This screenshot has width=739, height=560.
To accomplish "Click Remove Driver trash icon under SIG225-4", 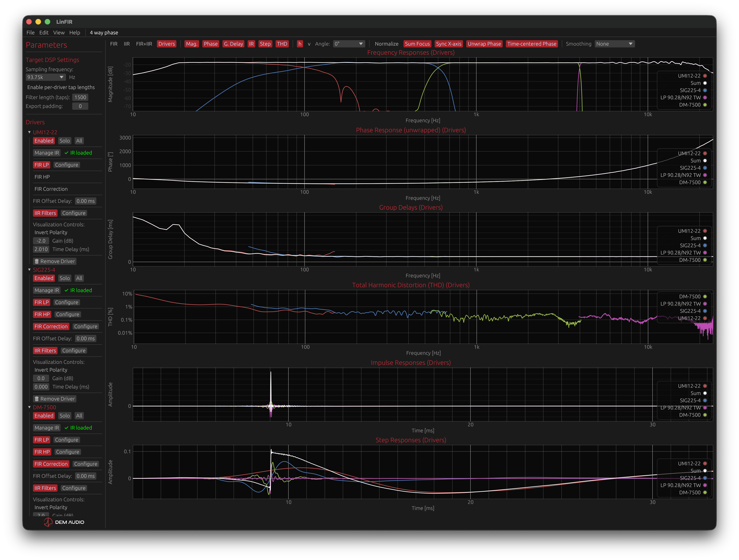I will pyautogui.click(x=37, y=399).
